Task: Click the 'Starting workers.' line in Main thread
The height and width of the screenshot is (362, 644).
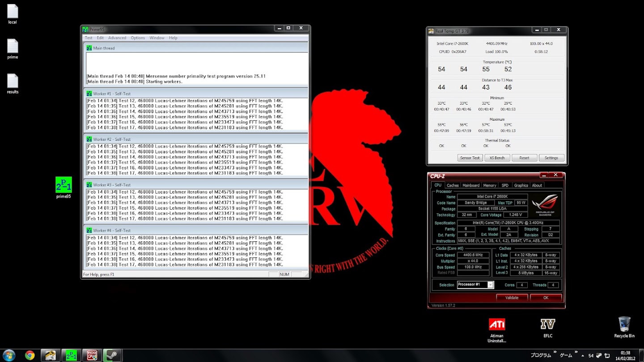Action: pyautogui.click(x=135, y=82)
